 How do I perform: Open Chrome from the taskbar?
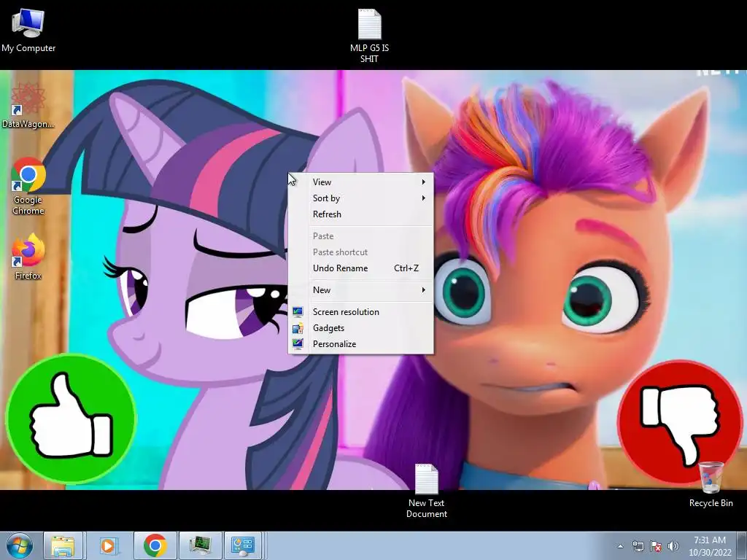[155, 545]
